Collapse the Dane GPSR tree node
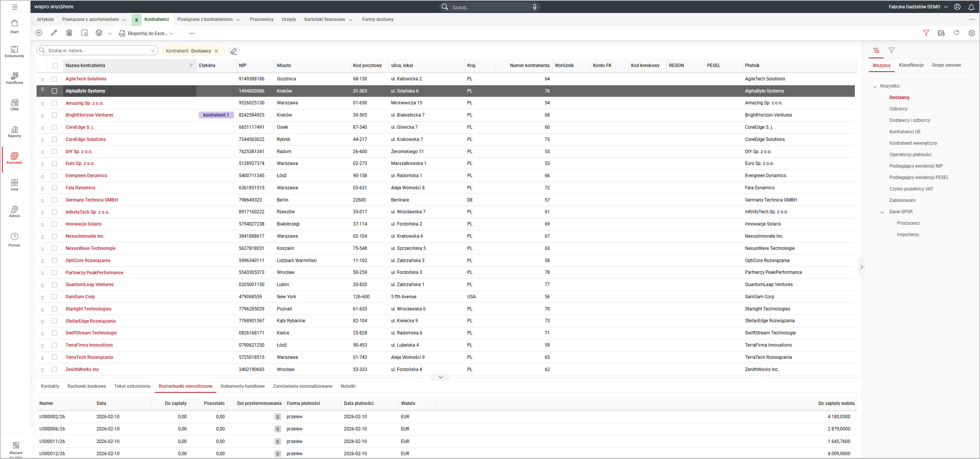The height and width of the screenshot is (459, 980). 882,212
